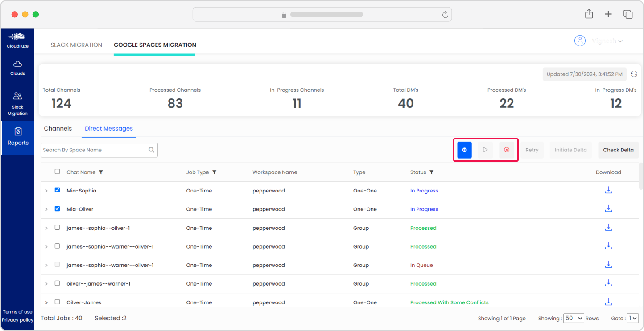Click the resume play icon button

pyautogui.click(x=485, y=150)
